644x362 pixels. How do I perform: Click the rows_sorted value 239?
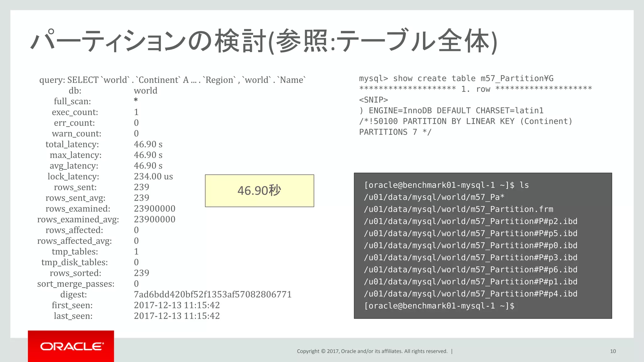[x=142, y=273]
